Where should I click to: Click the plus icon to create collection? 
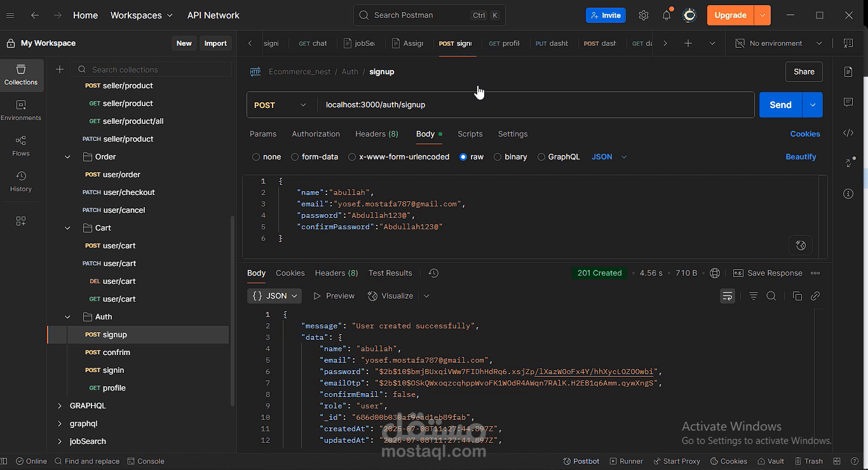click(x=60, y=69)
